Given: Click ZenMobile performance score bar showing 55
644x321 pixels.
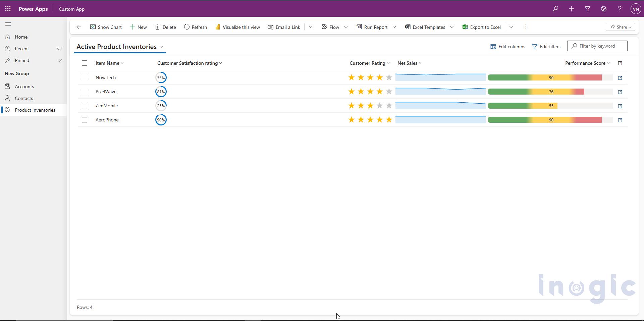Looking at the screenshot, I should (550, 106).
